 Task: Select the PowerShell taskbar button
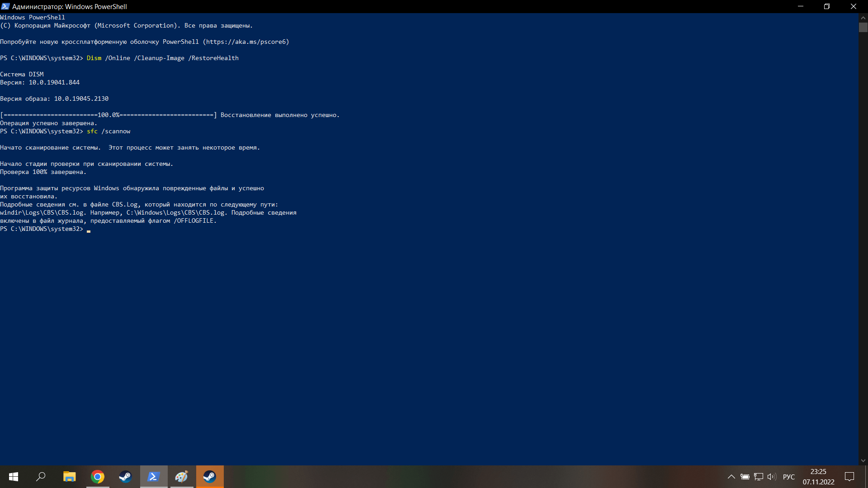(154, 477)
